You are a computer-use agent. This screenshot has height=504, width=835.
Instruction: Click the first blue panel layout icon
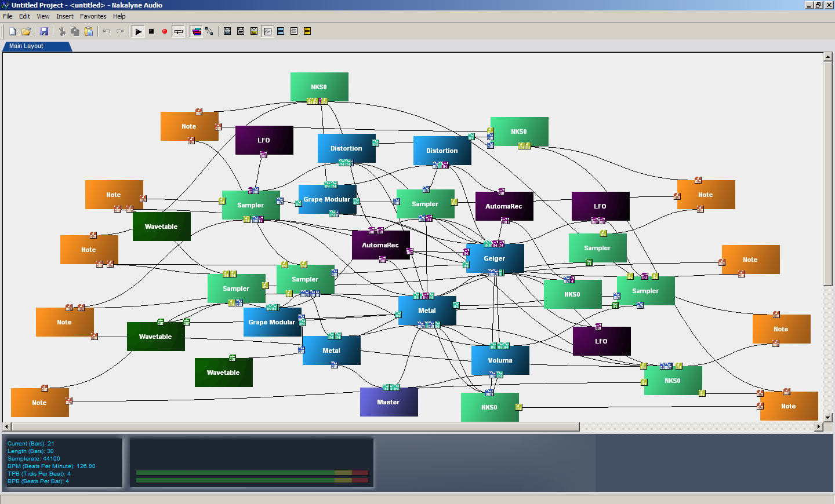coord(227,31)
